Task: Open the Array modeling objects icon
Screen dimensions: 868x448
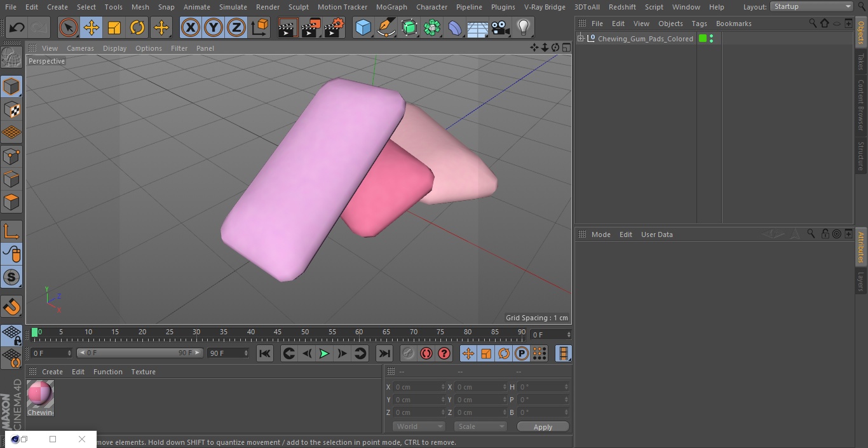Action: 432,27
